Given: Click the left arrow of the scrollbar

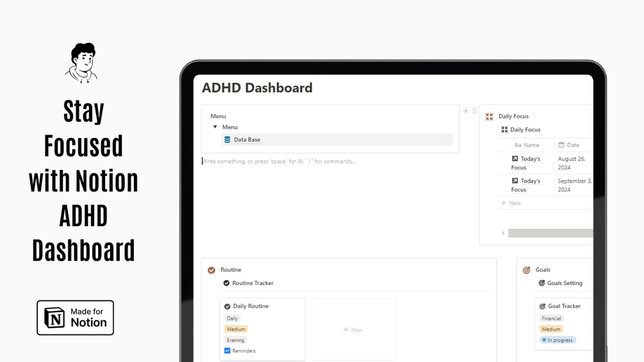Looking at the screenshot, I should coord(503,233).
